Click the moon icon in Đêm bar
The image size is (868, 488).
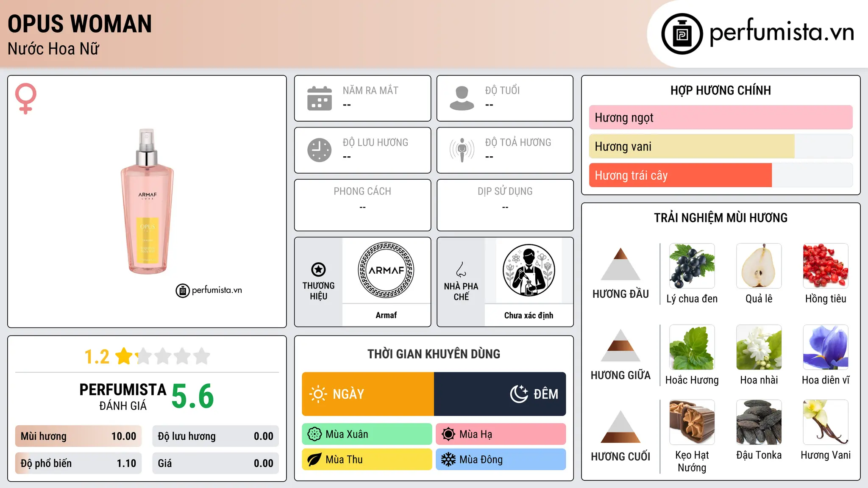pos(519,394)
